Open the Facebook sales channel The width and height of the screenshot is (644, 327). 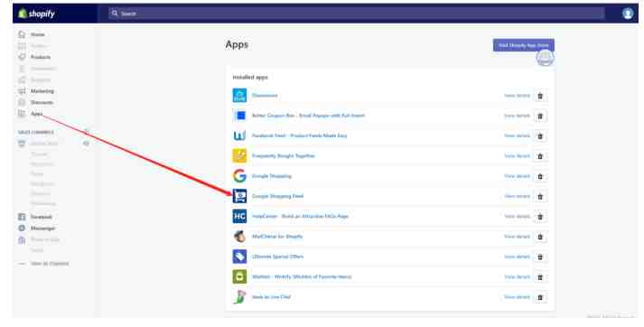[41, 217]
